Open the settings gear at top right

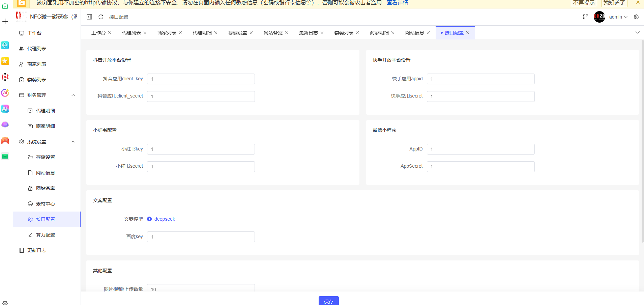(636, 17)
